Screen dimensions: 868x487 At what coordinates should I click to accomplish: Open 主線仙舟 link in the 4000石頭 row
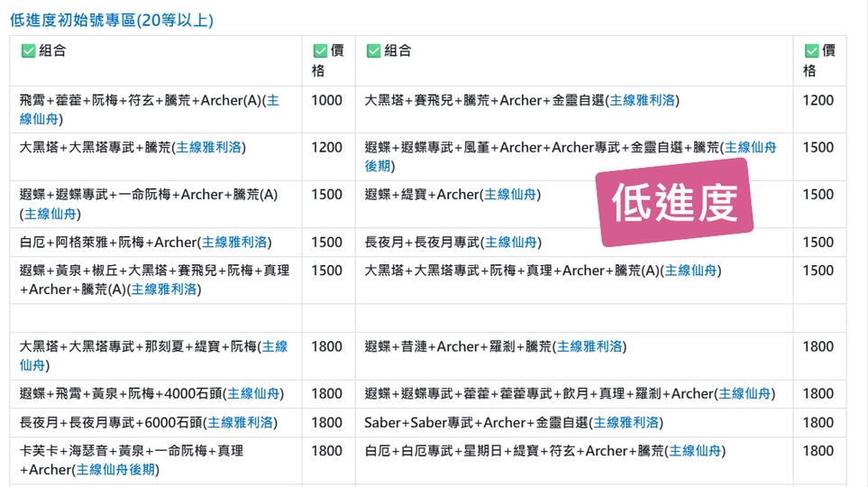pyautogui.click(x=254, y=394)
